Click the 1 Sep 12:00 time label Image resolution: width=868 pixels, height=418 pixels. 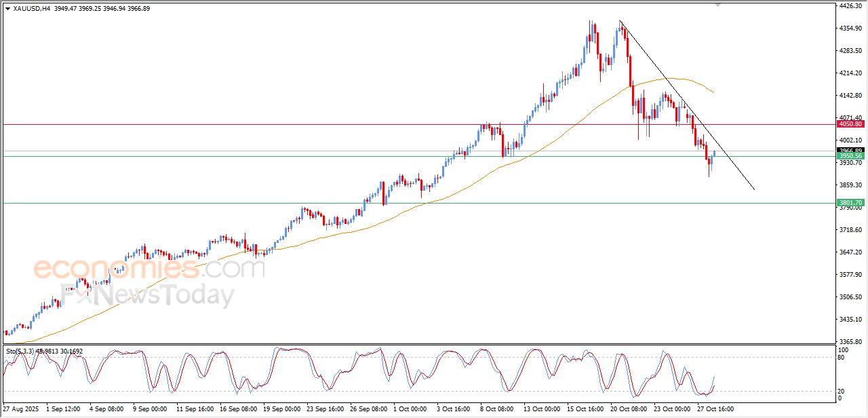click(62, 409)
